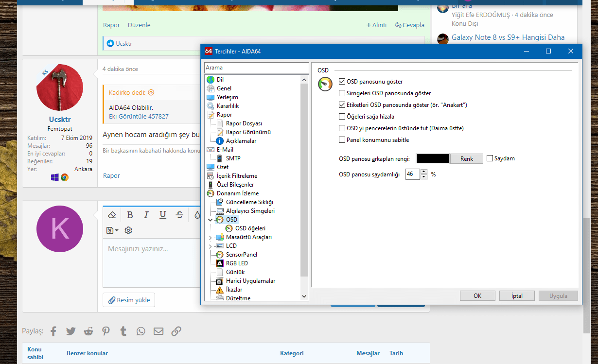The width and height of the screenshot is (598, 364).
Task: Share thread via WhatsApp icon
Action: pyautogui.click(x=141, y=331)
